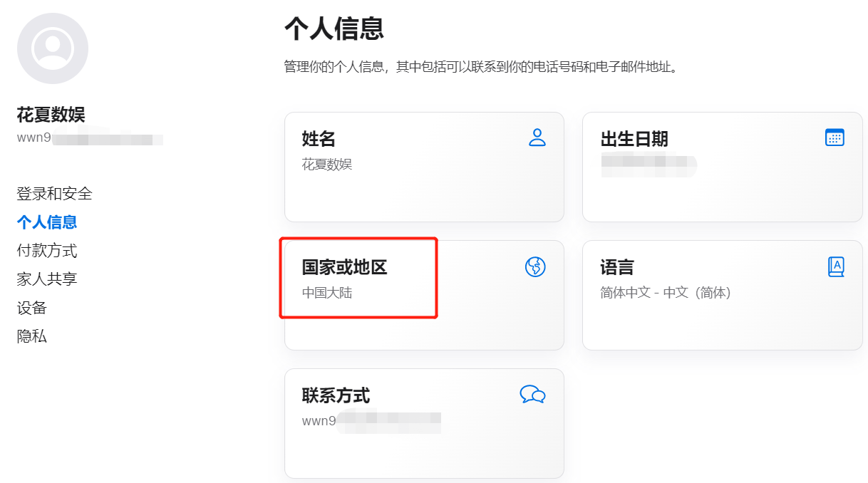This screenshot has height=483, width=868.
Task: Click the chat bubbles icon on 联系方式 card
Action: point(532,394)
